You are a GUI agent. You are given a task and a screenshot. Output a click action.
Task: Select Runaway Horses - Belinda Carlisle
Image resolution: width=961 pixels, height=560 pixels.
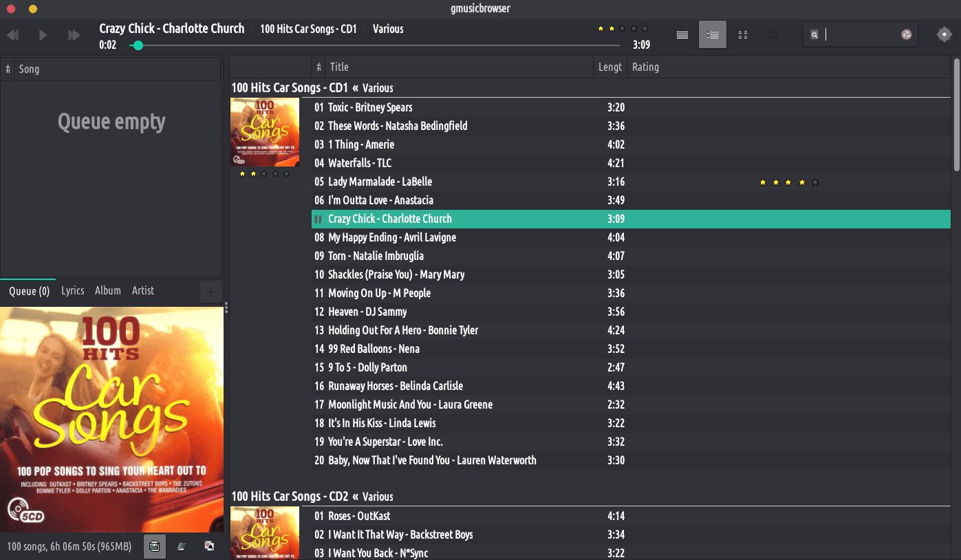(631, 386)
